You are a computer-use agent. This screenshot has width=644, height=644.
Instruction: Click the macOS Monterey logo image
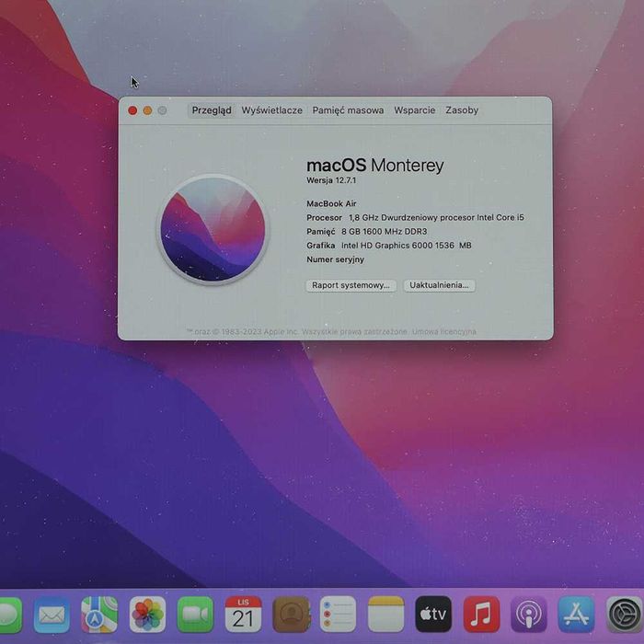point(213,230)
